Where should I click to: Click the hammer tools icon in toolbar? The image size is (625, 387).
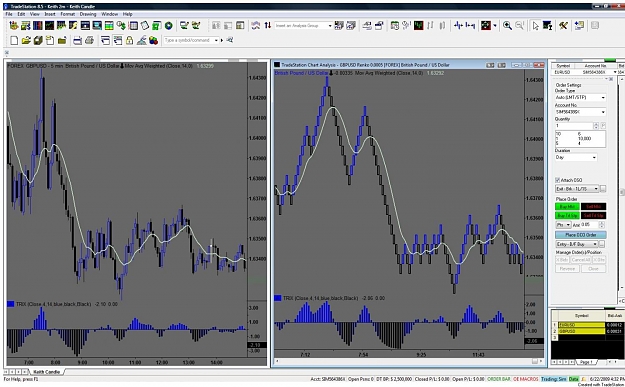coord(563,26)
